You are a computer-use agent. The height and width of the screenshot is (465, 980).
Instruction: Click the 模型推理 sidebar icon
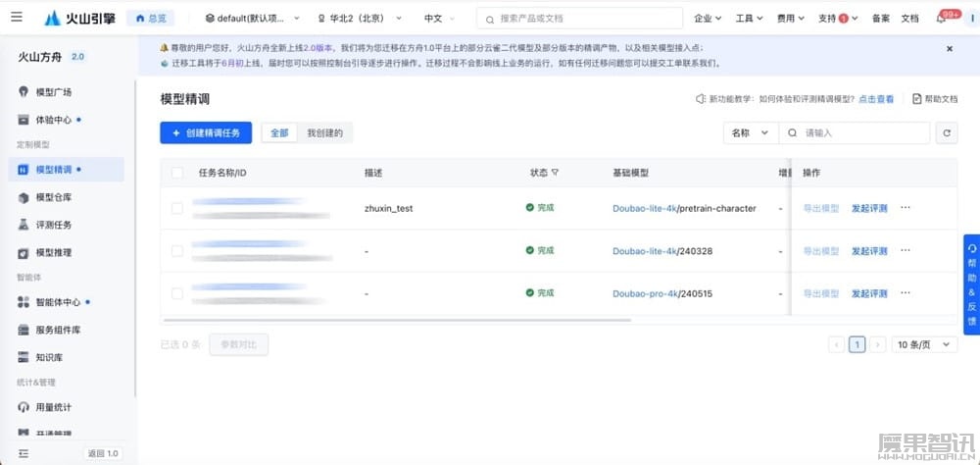[x=24, y=253]
